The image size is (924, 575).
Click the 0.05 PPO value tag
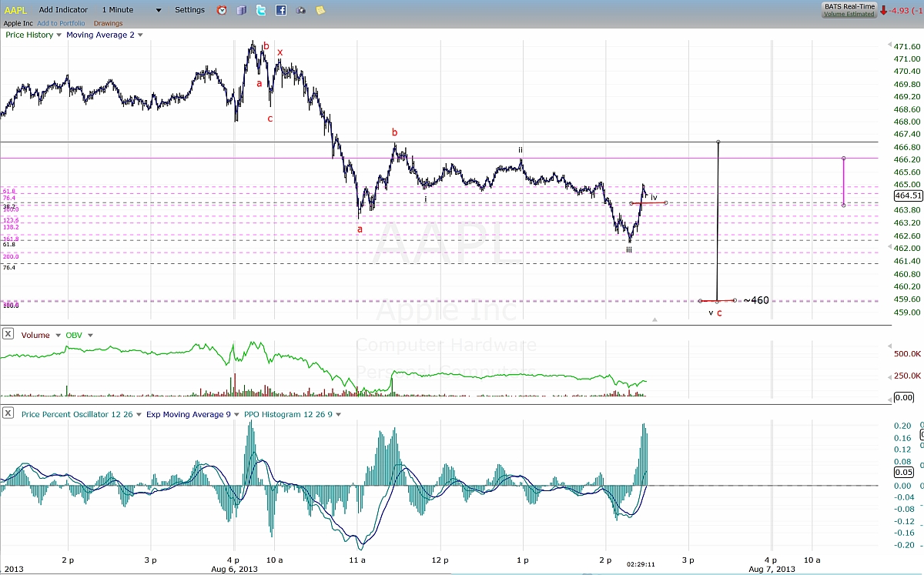[x=903, y=471]
